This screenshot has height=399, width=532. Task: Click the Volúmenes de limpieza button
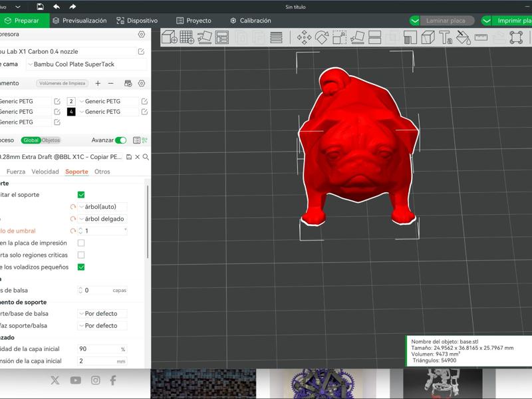click(x=63, y=84)
